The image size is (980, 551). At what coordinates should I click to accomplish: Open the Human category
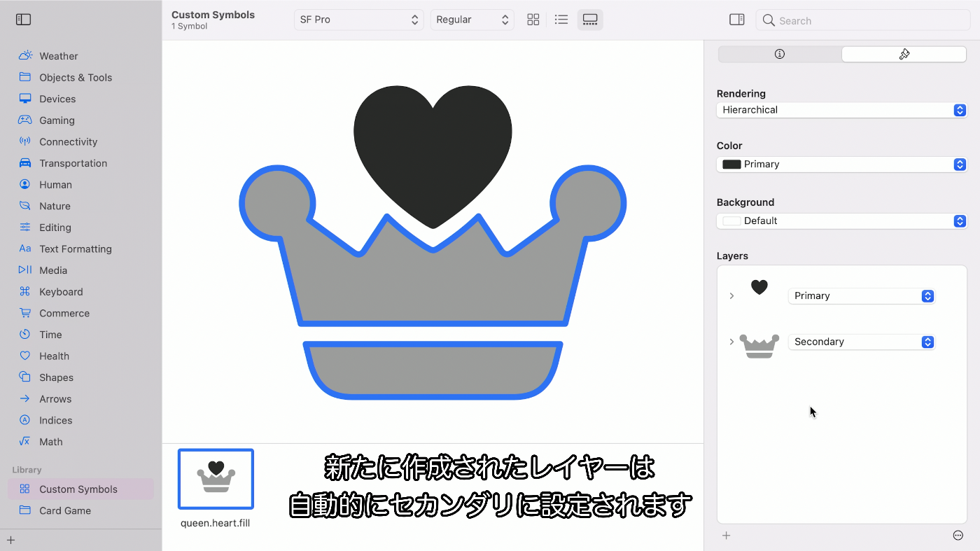(x=80, y=185)
